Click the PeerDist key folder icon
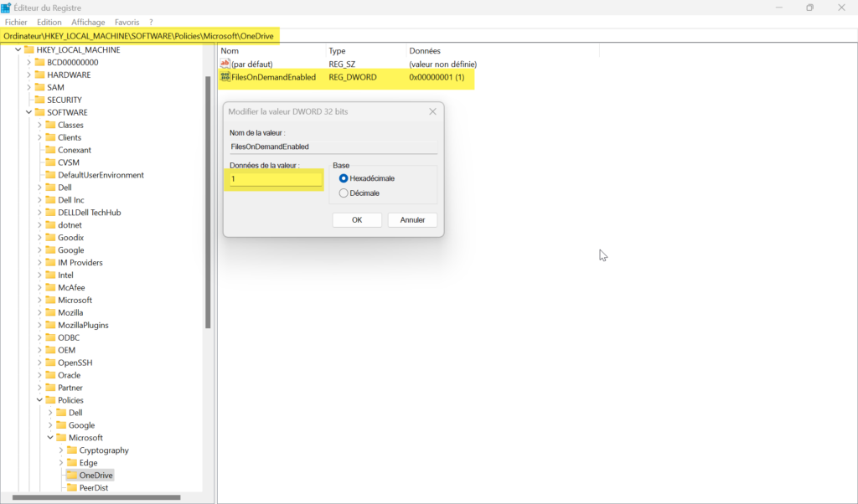This screenshot has height=504, width=858. click(71, 488)
